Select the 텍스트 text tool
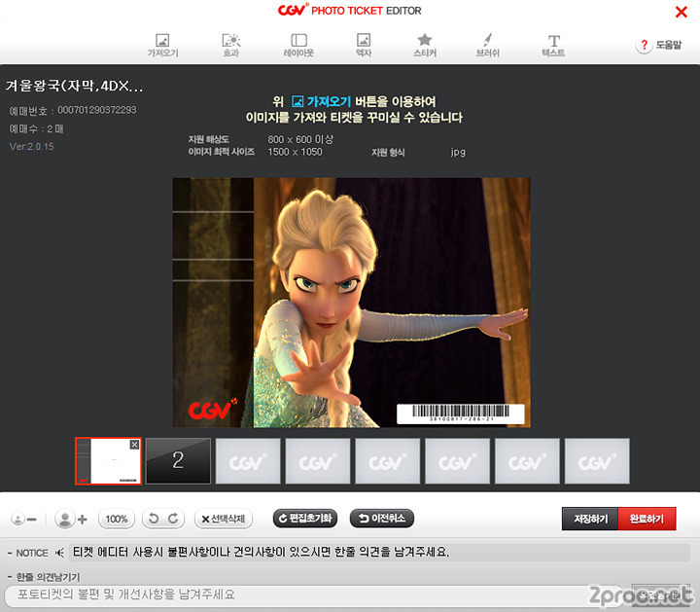Screen dimensions: 700x612 [x=553, y=45]
